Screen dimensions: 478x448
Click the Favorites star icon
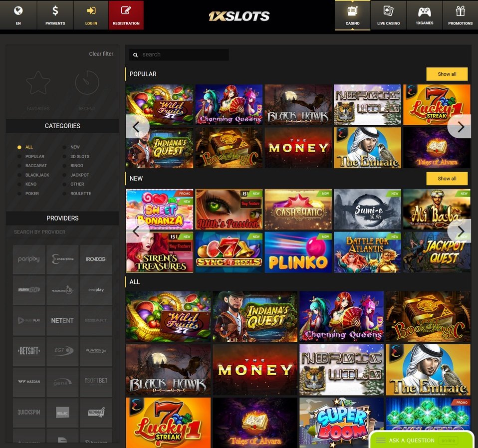[38, 83]
